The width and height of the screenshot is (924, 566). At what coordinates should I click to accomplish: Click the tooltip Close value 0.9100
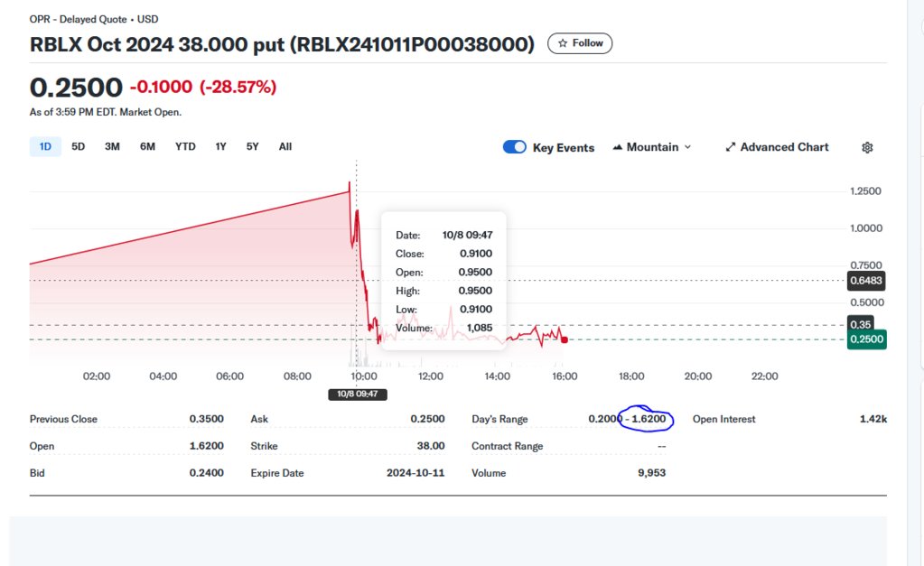pos(476,254)
